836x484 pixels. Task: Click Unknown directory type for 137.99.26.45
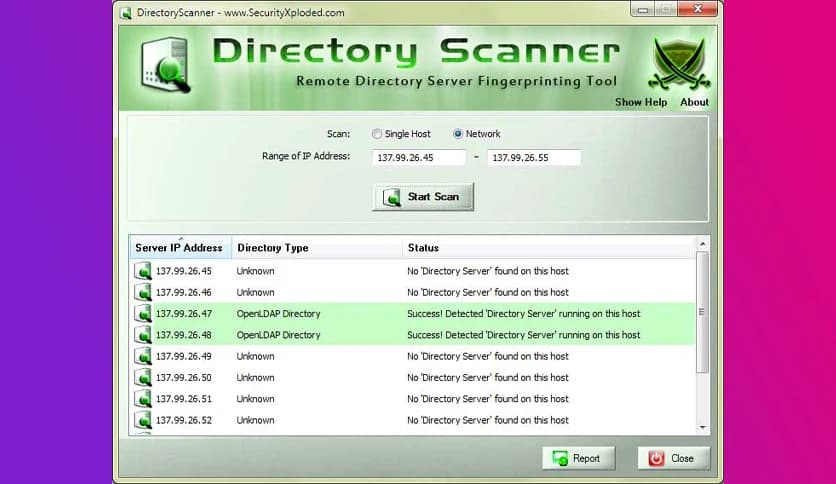(x=255, y=271)
